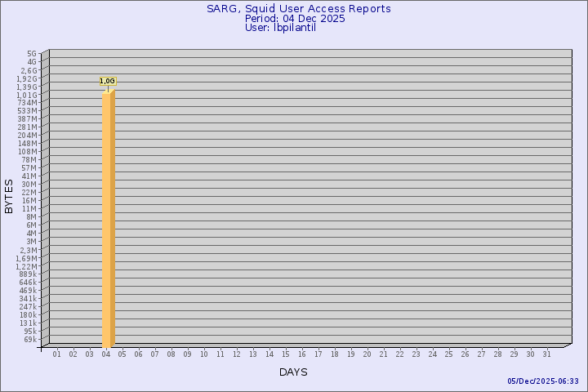Click the 3M label on the y-axis
The height and width of the screenshot is (392, 588).
[31, 242]
